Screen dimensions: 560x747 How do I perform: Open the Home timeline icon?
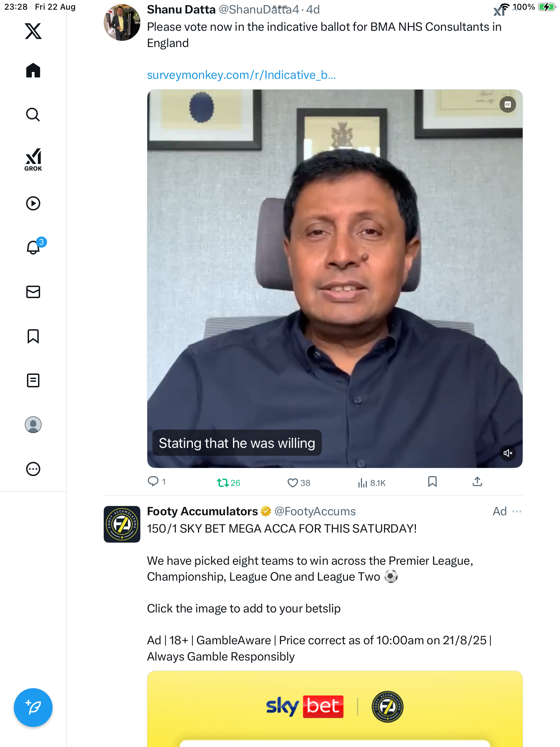point(33,71)
